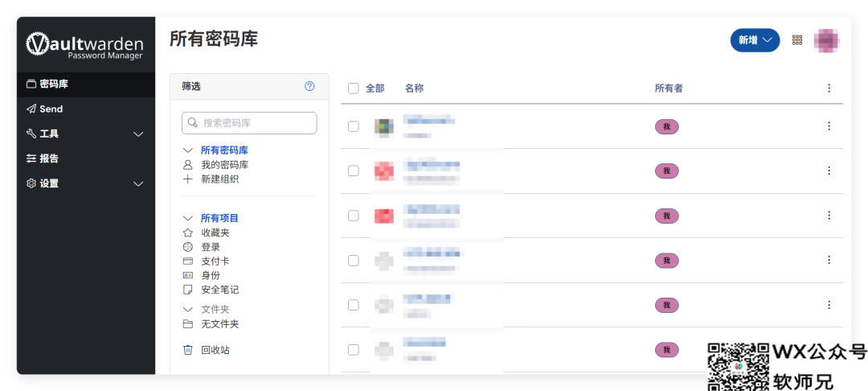This screenshot has width=868, height=391.
Task: Select the 文件夹 folders heading
Action: tap(215, 310)
